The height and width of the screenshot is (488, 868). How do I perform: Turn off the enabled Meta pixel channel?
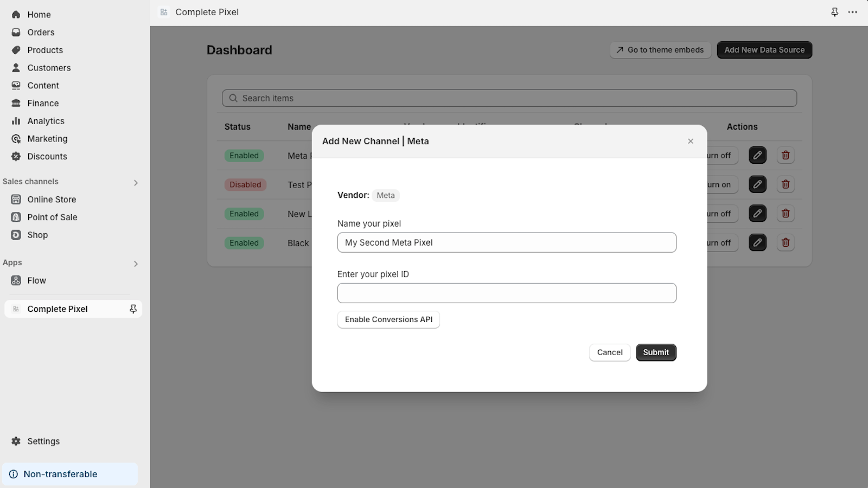pyautogui.click(x=722, y=155)
